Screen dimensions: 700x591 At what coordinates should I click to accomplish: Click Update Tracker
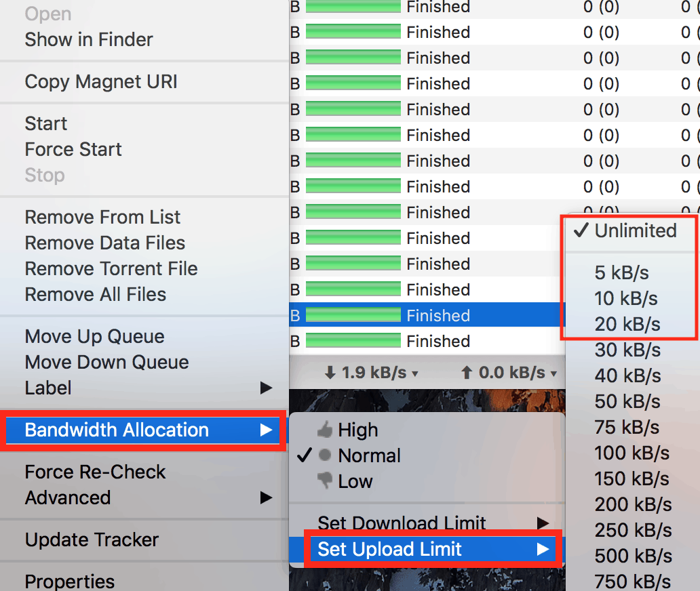[92, 540]
